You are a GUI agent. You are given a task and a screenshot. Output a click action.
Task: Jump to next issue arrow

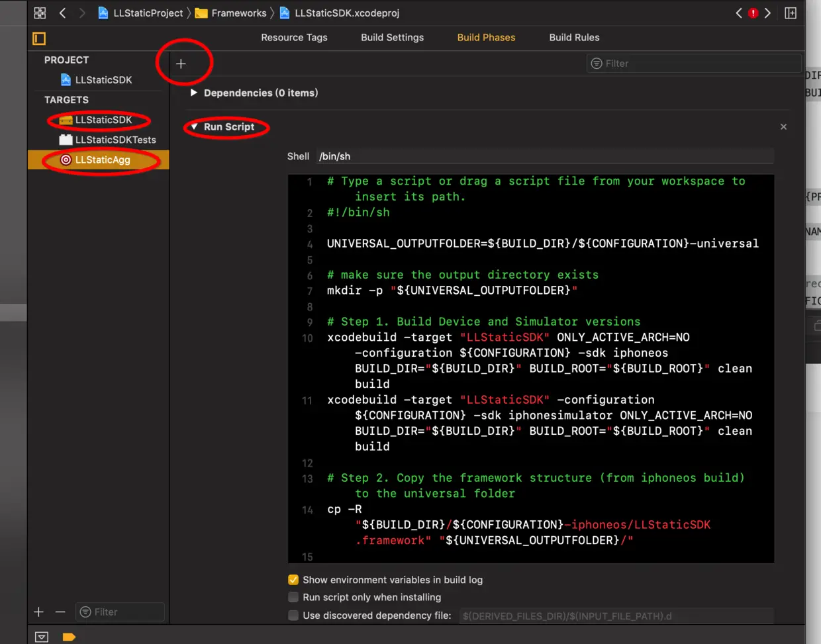pyautogui.click(x=767, y=13)
